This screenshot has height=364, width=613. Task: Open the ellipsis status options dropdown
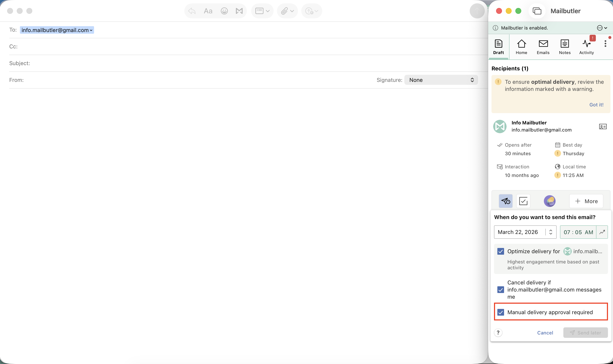[602, 28]
